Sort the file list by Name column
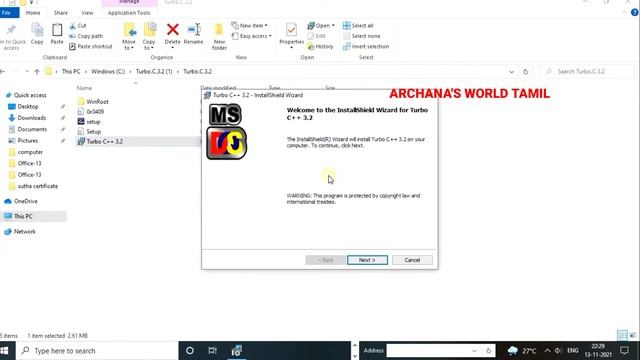This screenshot has width=640, height=360. point(84,88)
